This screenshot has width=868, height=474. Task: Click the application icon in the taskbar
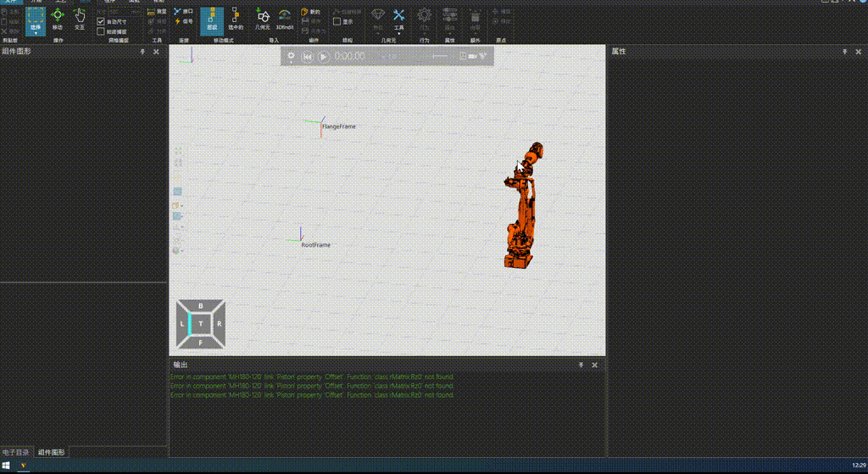coord(23,466)
